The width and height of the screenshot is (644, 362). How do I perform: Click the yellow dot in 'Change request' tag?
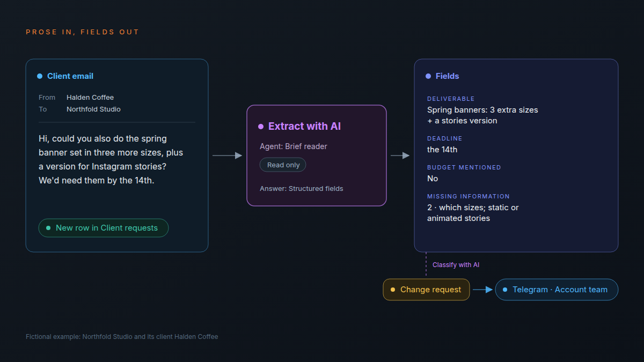pyautogui.click(x=393, y=290)
